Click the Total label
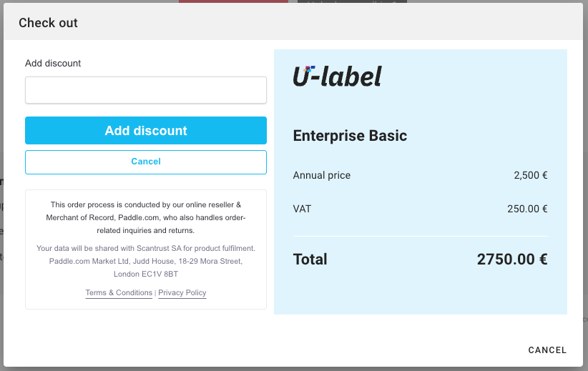 pos(310,259)
